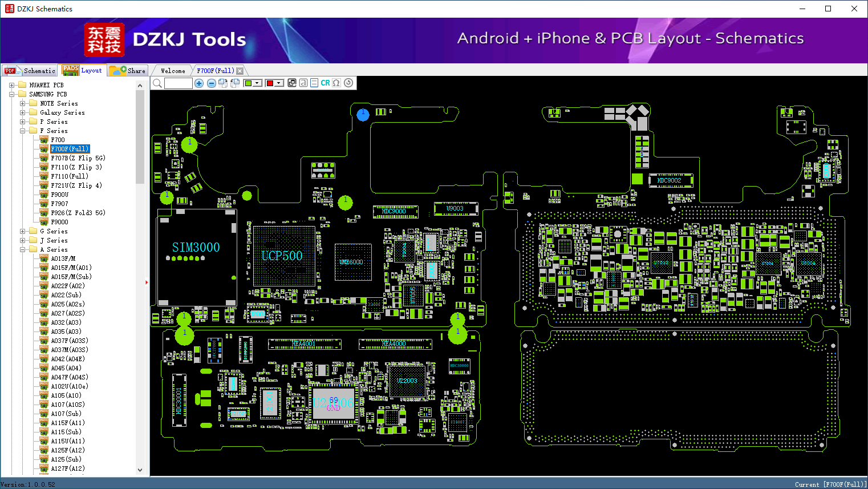This screenshot has height=489, width=868.
Task: Select the SAMSUNG PCB folder icon
Action: pos(22,94)
